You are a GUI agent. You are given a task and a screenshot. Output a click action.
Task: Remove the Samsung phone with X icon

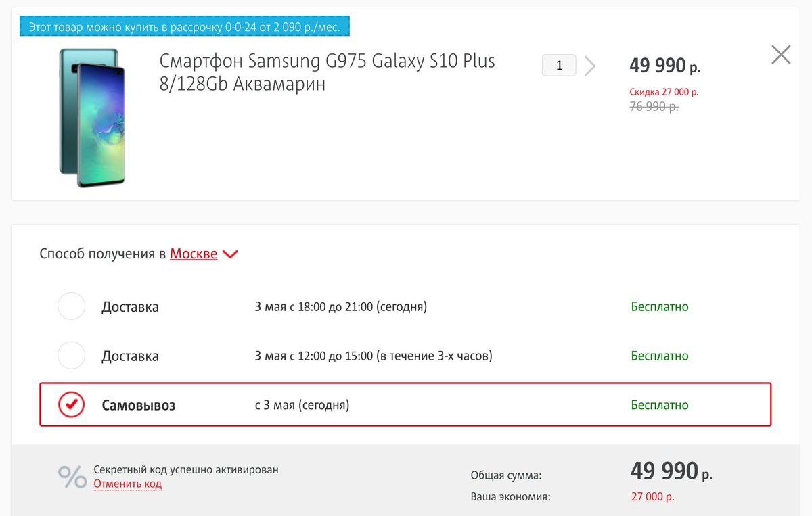[781, 55]
